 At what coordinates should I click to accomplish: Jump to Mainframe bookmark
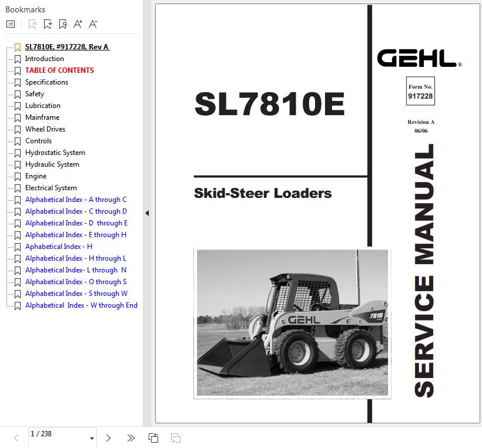pyautogui.click(x=42, y=117)
